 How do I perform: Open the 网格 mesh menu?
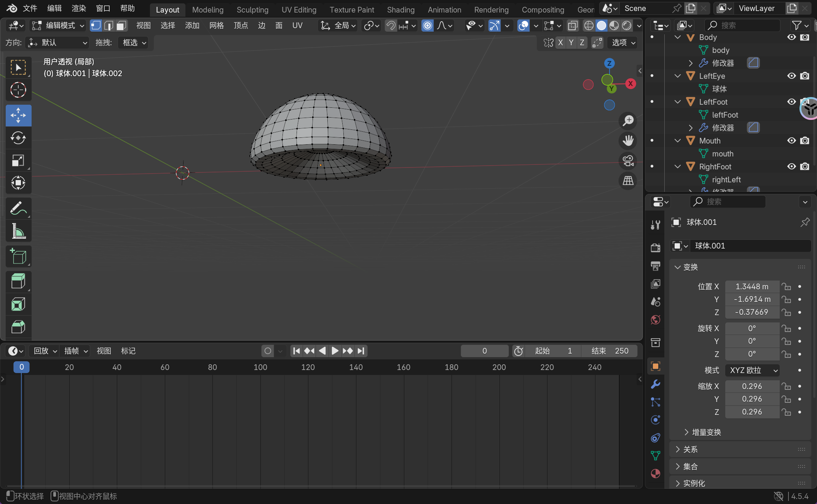[216, 26]
